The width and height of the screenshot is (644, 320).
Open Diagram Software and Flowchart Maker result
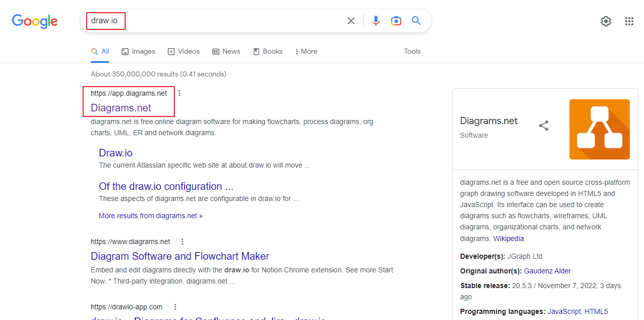[x=180, y=256]
